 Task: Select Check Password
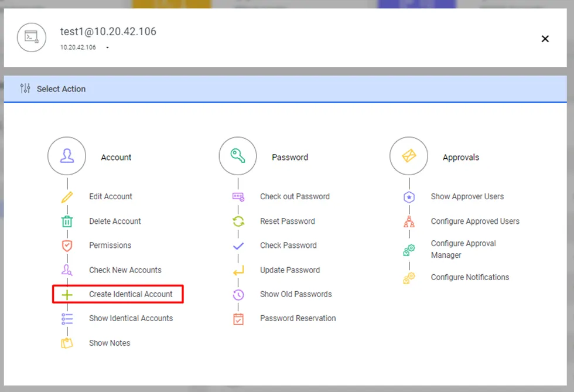pyautogui.click(x=288, y=246)
